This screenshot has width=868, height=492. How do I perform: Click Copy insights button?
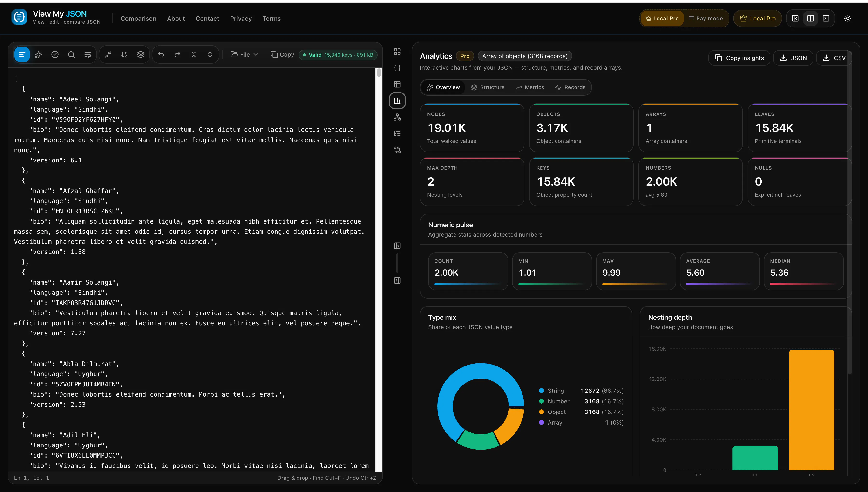point(739,58)
